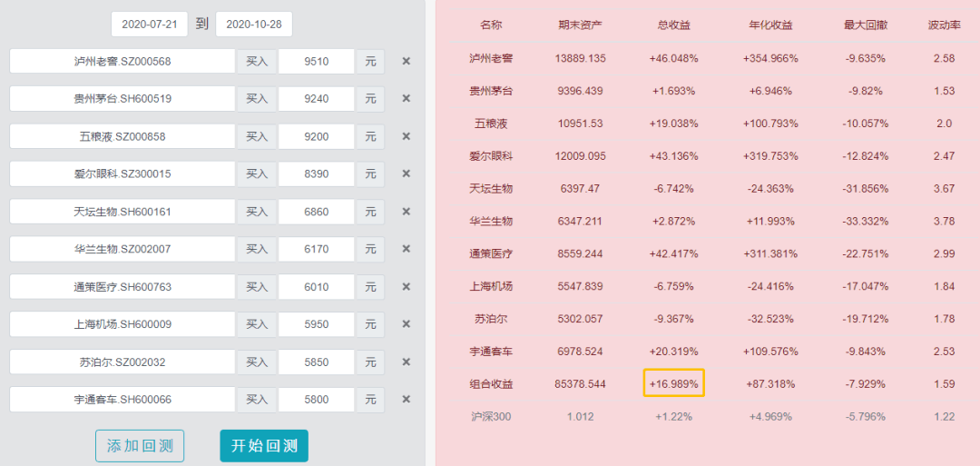
Task: Click the 期末资产 column header
Action: click(x=580, y=25)
